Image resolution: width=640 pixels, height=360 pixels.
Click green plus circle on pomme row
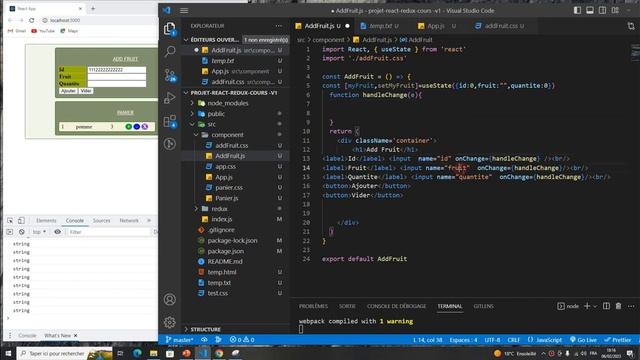(x=128, y=127)
